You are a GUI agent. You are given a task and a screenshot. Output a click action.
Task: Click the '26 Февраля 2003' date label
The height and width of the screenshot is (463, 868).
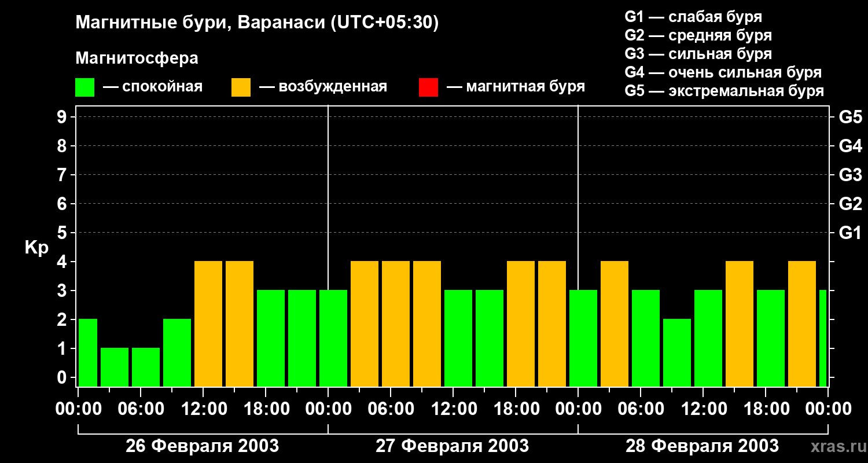coord(203,446)
